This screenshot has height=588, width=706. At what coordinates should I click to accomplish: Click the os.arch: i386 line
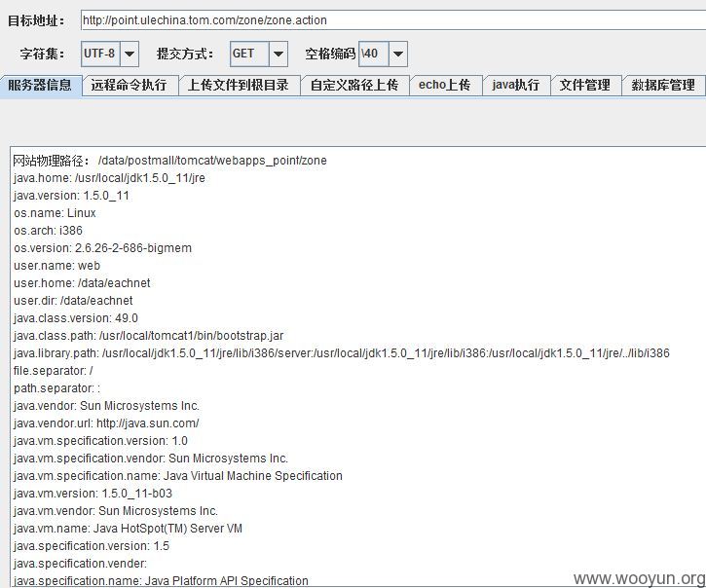click(48, 231)
